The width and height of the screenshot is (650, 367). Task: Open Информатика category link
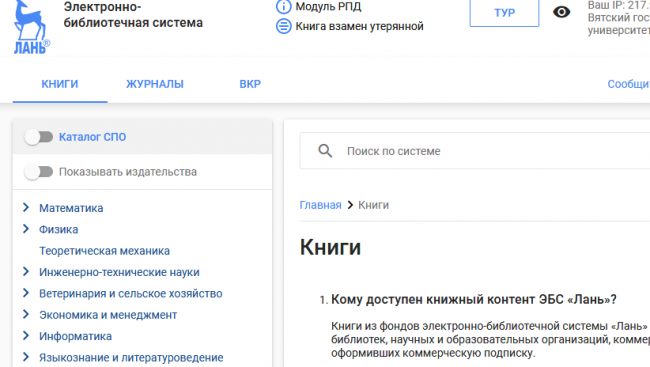[75, 336]
